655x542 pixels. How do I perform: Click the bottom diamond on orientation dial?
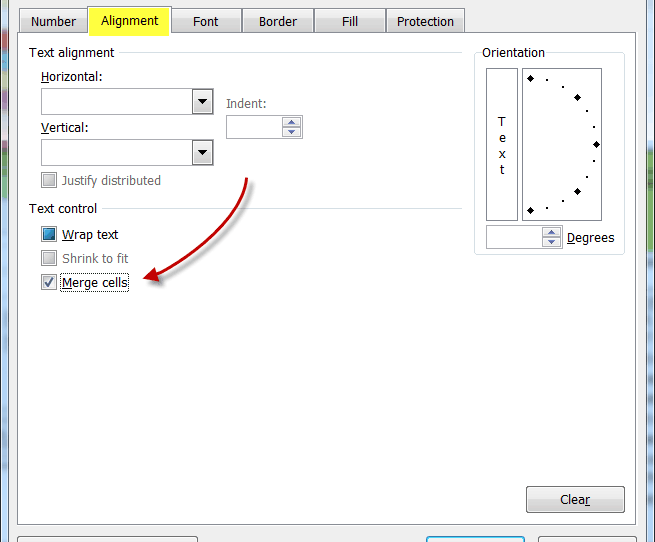coord(531,210)
